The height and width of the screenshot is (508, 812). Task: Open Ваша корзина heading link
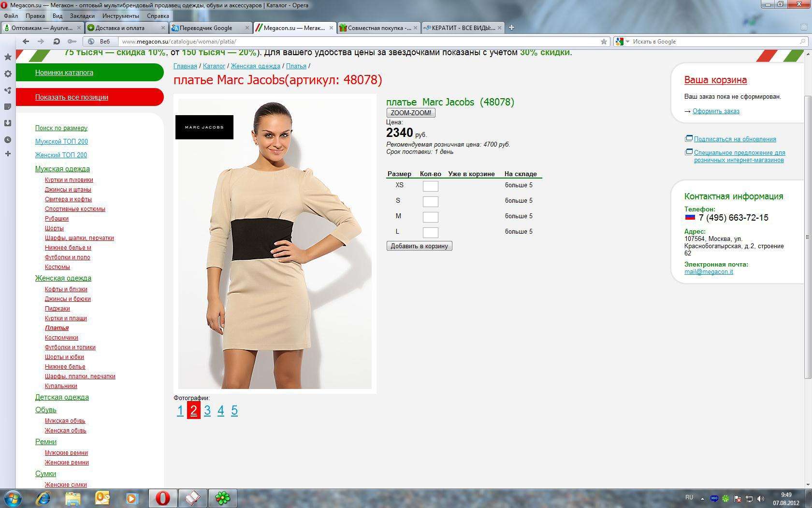pos(715,80)
